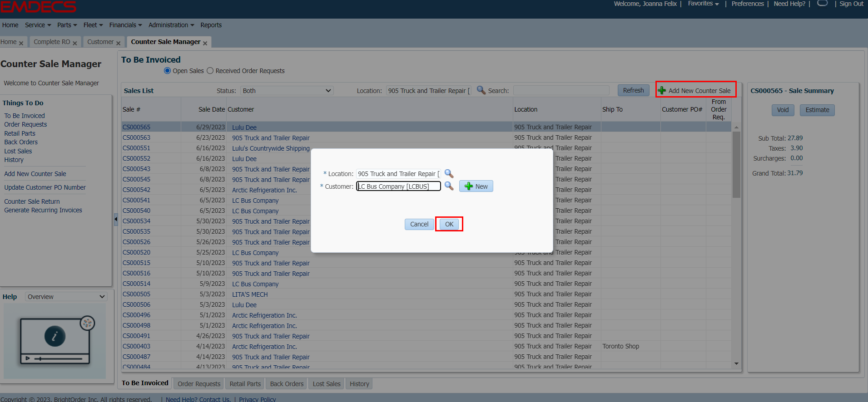
Task: Switch to the Order Requests bottom tab
Action: point(199,384)
